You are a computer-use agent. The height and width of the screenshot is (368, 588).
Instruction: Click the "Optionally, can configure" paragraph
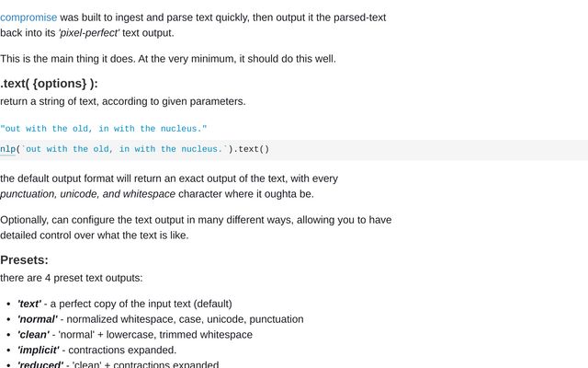[x=196, y=227]
